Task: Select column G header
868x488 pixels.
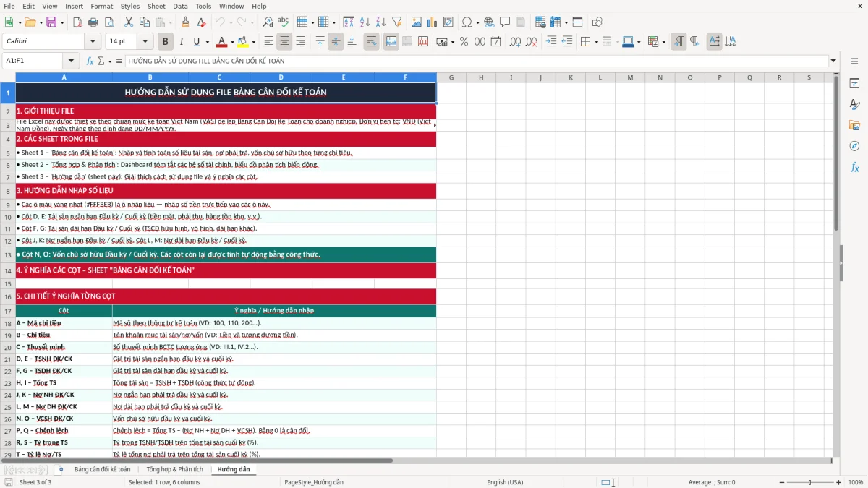Action: pos(451,77)
